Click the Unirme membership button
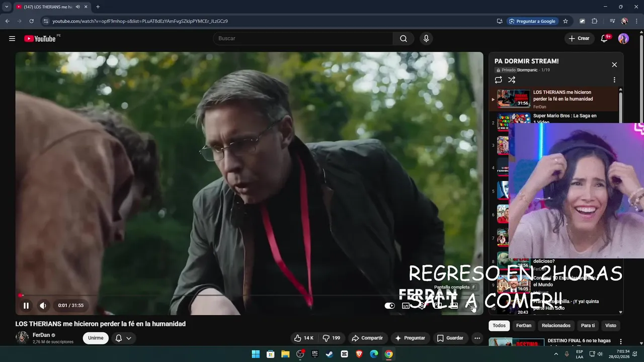Screen dimensions: 644x362 coord(96,338)
